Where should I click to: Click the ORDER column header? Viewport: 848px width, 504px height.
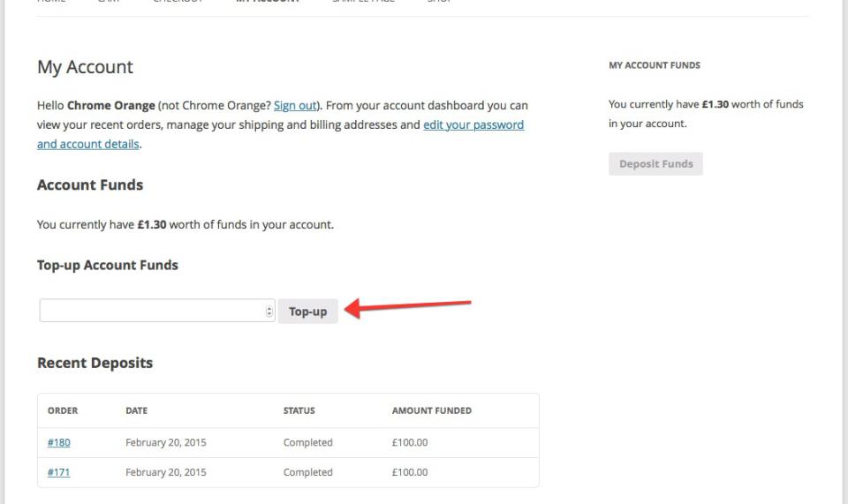pyautogui.click(x=62, y=410)
